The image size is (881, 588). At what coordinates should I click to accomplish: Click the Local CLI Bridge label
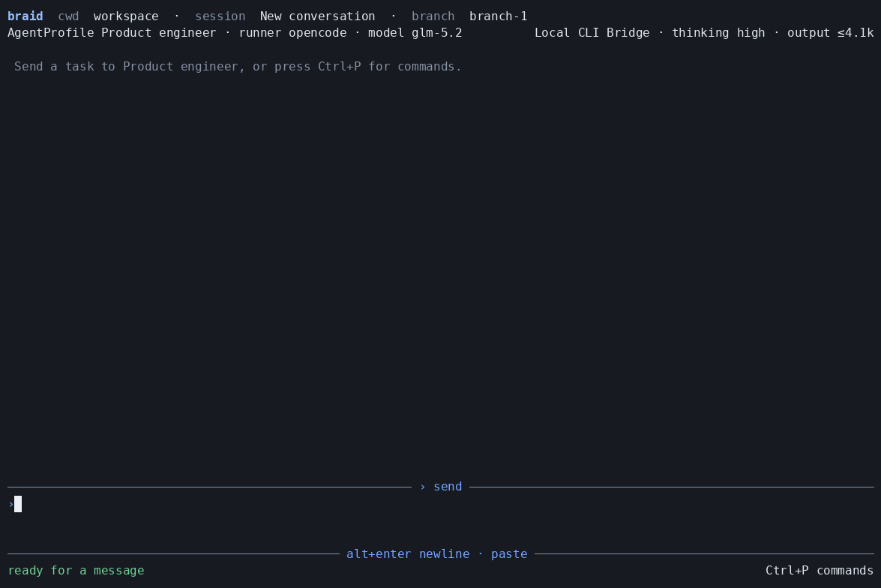[592, 32]
